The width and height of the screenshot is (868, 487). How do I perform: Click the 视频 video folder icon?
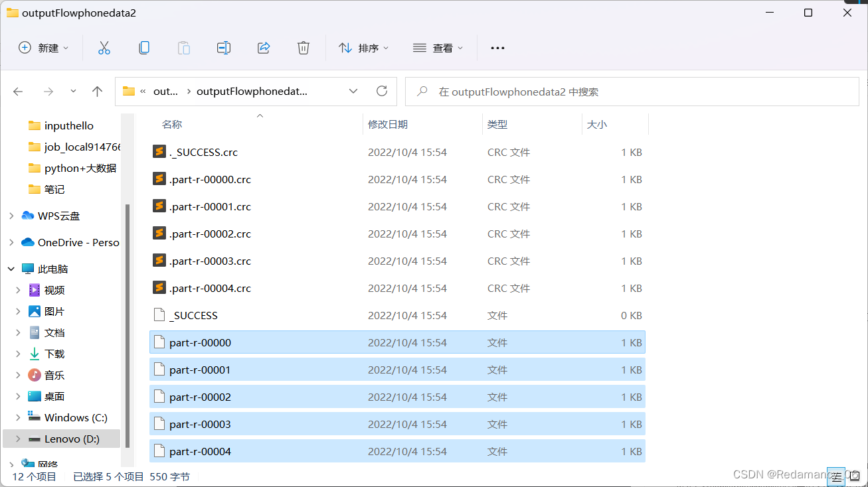pyautogui.click(x=35, y=290)
